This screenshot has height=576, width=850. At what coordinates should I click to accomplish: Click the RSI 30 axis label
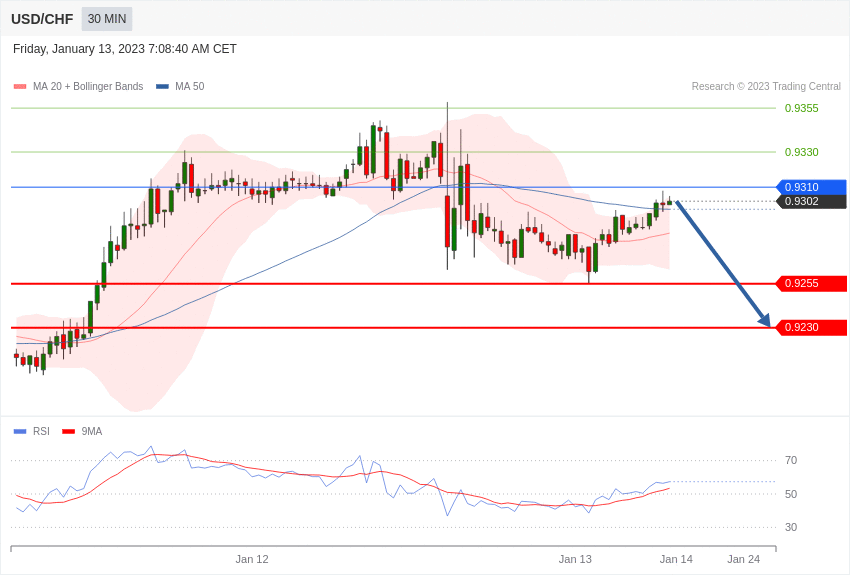tap(791, 527)
